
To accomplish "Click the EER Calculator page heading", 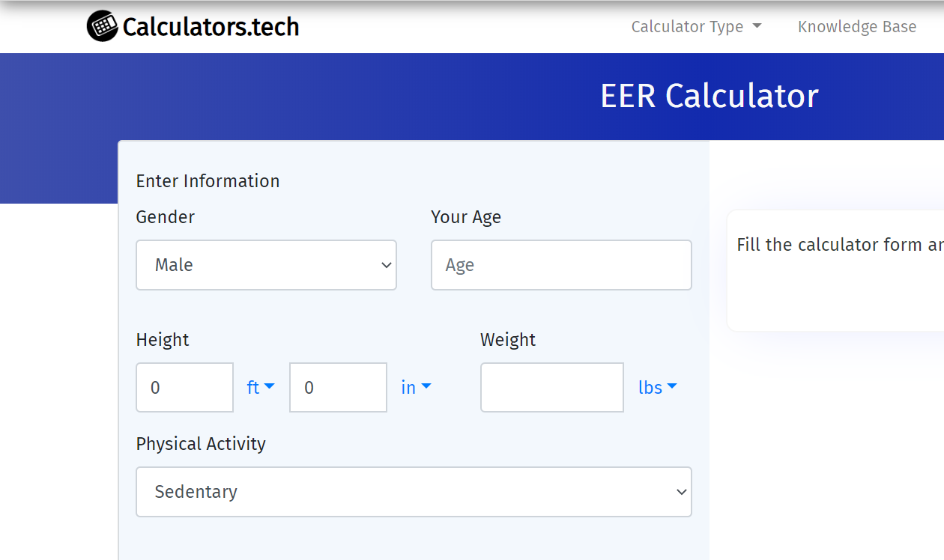I will (x=709, y=96).
